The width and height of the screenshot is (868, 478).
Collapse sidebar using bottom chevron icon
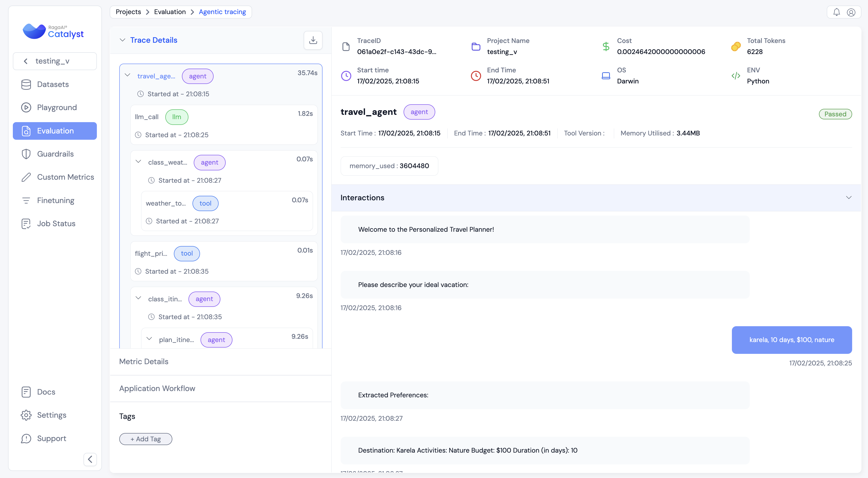(x=90, y=459)
